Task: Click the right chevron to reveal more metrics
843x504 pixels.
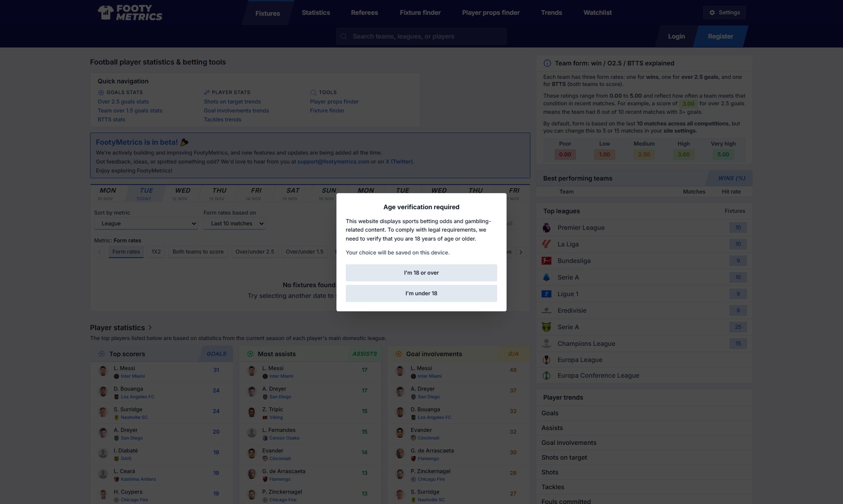Action: pos(521,252)
